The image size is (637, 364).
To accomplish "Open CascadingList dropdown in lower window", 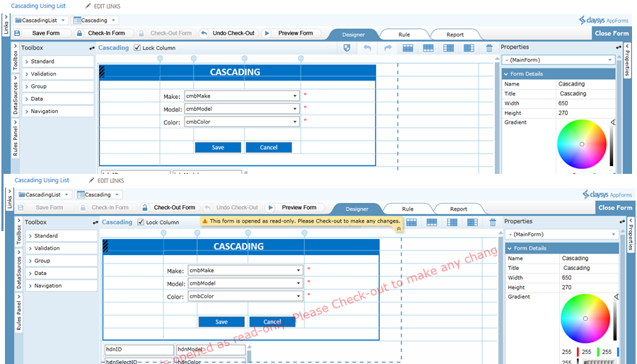I will coord(66,194).
